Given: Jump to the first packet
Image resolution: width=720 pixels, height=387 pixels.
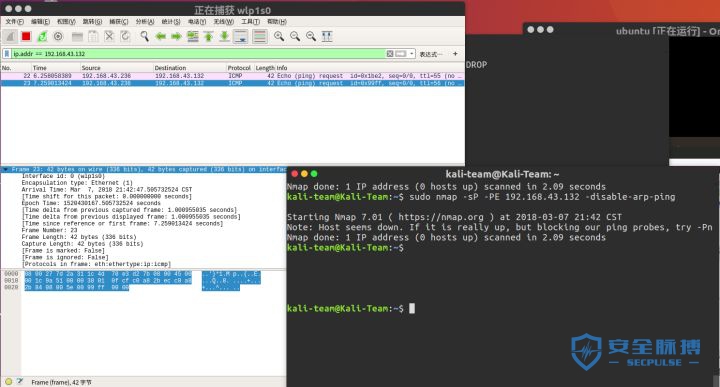Looking at the screenshot, I should pyautogui.click(x=208, y=36).
